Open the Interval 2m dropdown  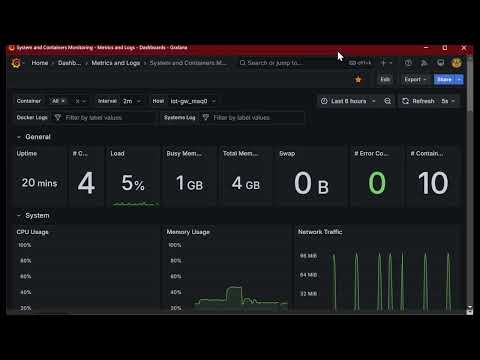pyautogui.click(x=131, y=101)
